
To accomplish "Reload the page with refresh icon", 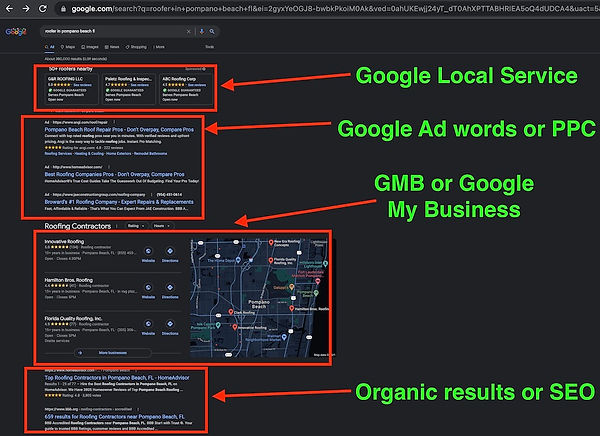I will [43, 8].
